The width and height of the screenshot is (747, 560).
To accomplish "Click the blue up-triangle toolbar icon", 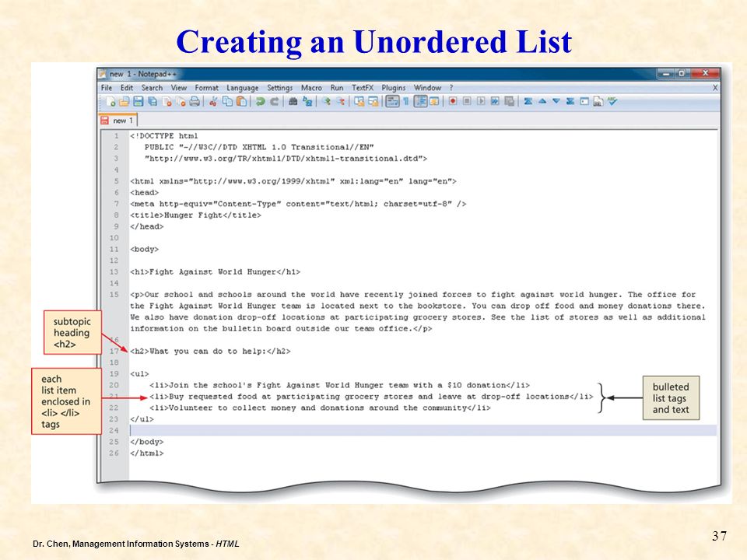I will pyautogui.click(x=542, y=101).
